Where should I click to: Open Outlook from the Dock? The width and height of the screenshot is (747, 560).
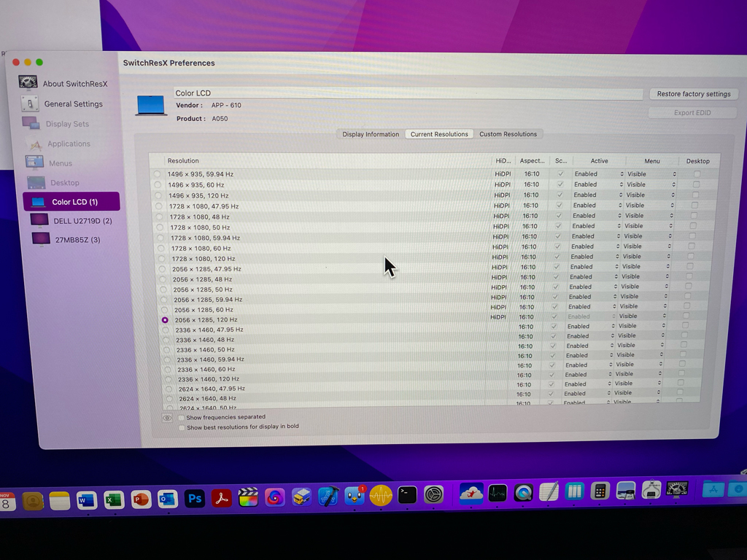click(x=168, y=499)
